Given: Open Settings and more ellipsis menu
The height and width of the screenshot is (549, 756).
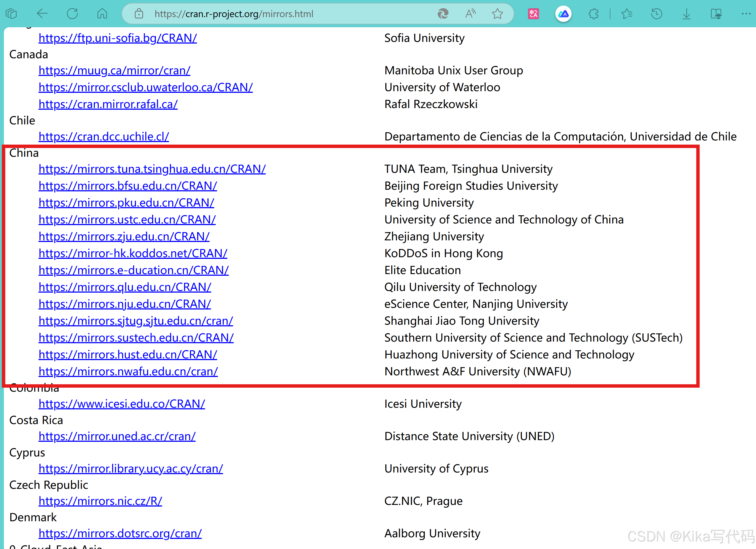Looking at the screenshot, I should pos(746,14).
